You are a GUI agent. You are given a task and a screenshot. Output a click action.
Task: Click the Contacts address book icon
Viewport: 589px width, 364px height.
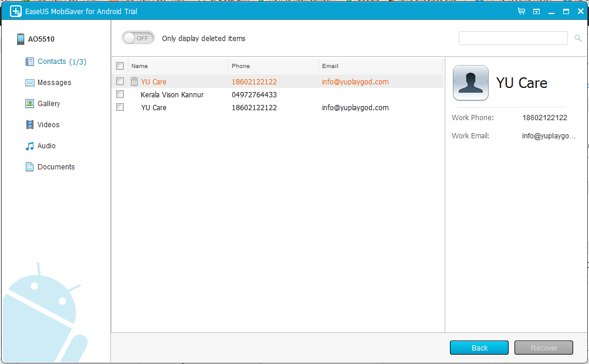point(29,62)
